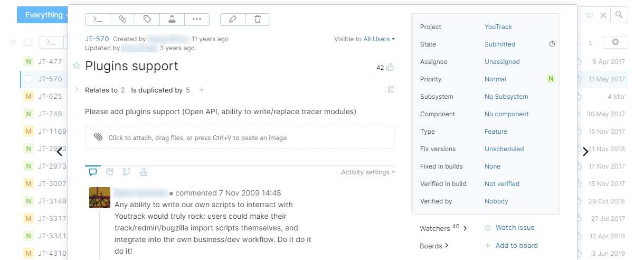
Task: Click the link issue chain icon
Action: click(122, 20)
